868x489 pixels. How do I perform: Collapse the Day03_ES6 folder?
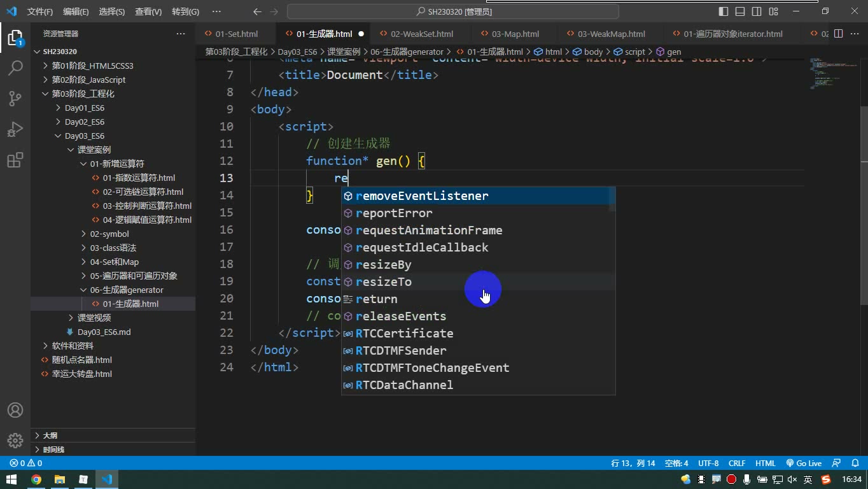(84, 136)
